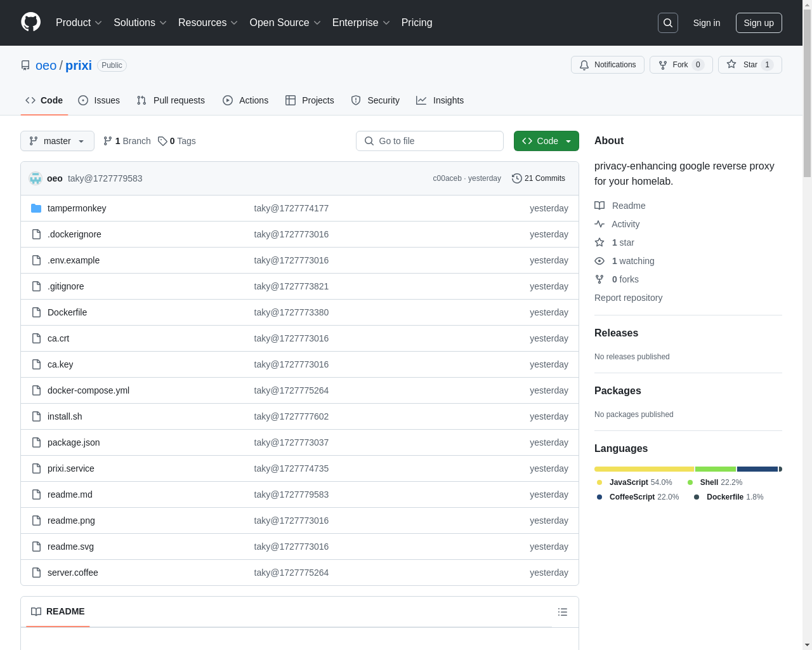
Task: Select the README tab
Action: [58, 611]
